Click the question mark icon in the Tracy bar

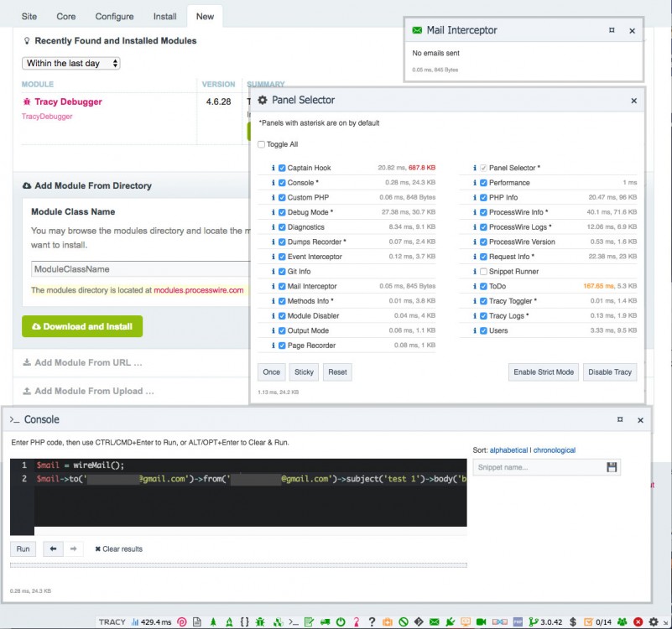pyautogui.click(x=372, y=621)
